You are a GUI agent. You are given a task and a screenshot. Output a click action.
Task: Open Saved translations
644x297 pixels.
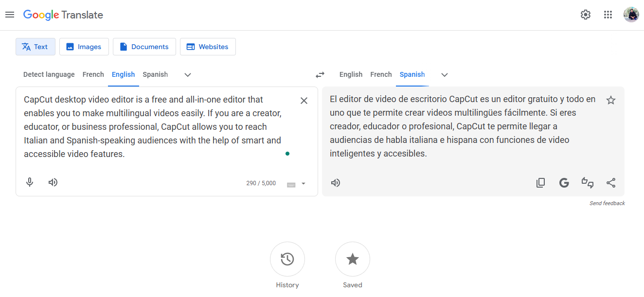(x=352, y=259)
